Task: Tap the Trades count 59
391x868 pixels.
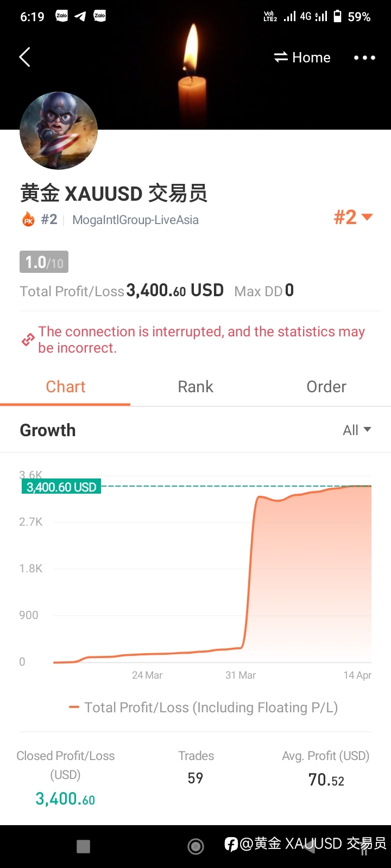Action: pos(195,778)
